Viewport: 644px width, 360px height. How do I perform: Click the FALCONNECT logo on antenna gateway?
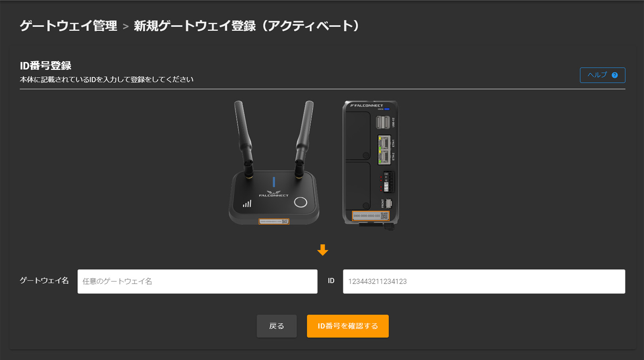click(274, 193)
